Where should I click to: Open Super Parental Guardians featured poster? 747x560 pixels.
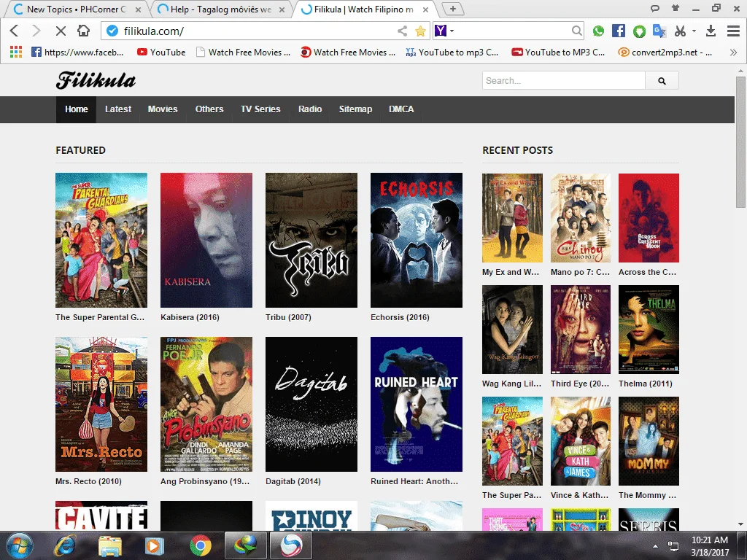[101, 240]
